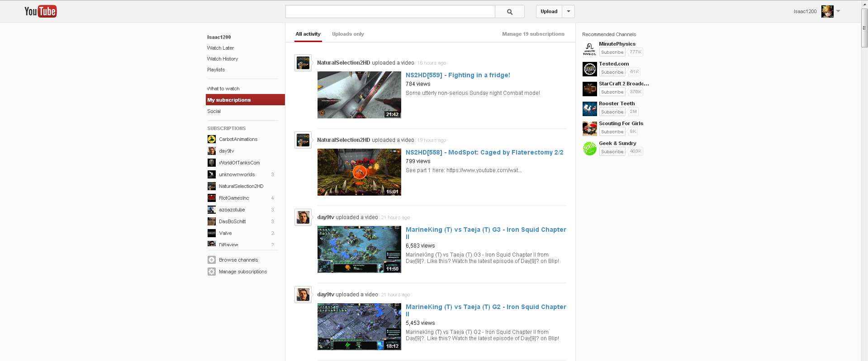Viewport: 868px width, 361px height.
Task: Open Manage 19 subscriptions link
Action: click(x=533, y=34)
